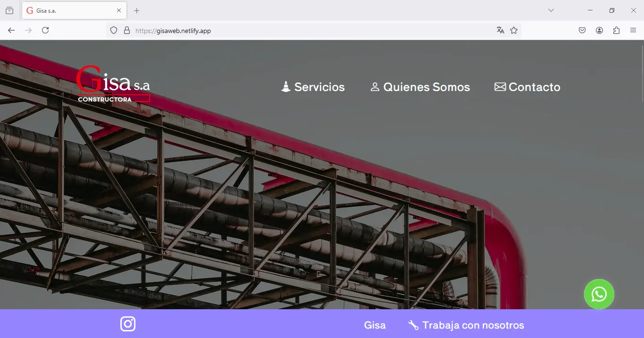
Task: Click the Gisa s.a Constructora logo
Action: pyautogui.click(x=113, y=85)
